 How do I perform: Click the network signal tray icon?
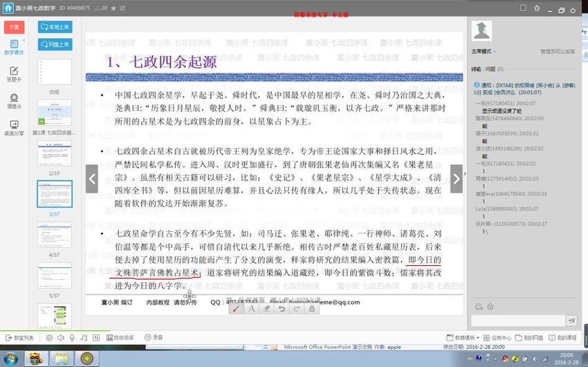tap(544, 359)
